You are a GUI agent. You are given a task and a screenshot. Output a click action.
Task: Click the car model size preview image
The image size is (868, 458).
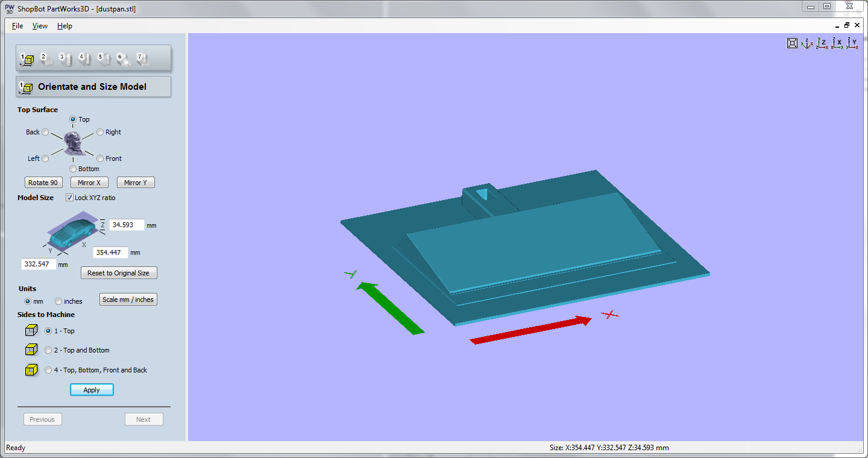(72, 231)
